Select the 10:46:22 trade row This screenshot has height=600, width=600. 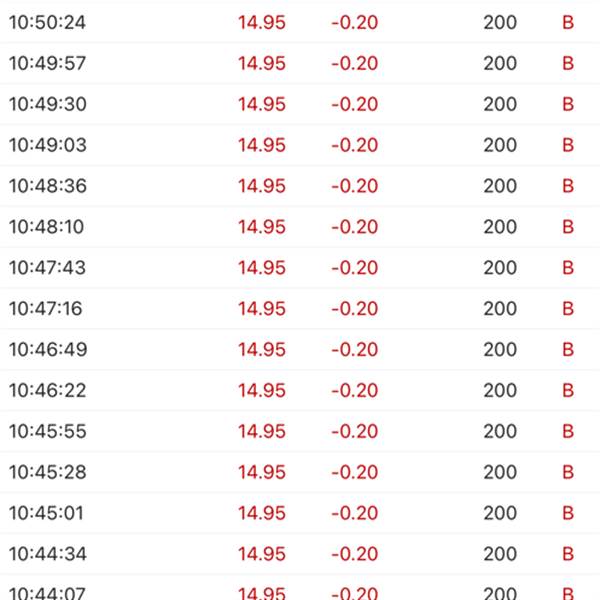point(300,391)
